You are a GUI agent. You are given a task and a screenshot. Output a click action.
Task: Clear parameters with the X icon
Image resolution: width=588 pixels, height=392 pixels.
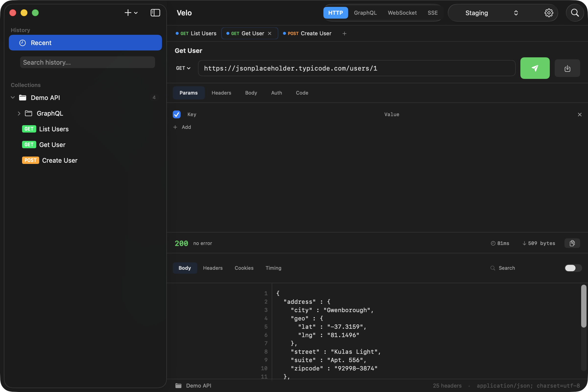tap(580, 114)
